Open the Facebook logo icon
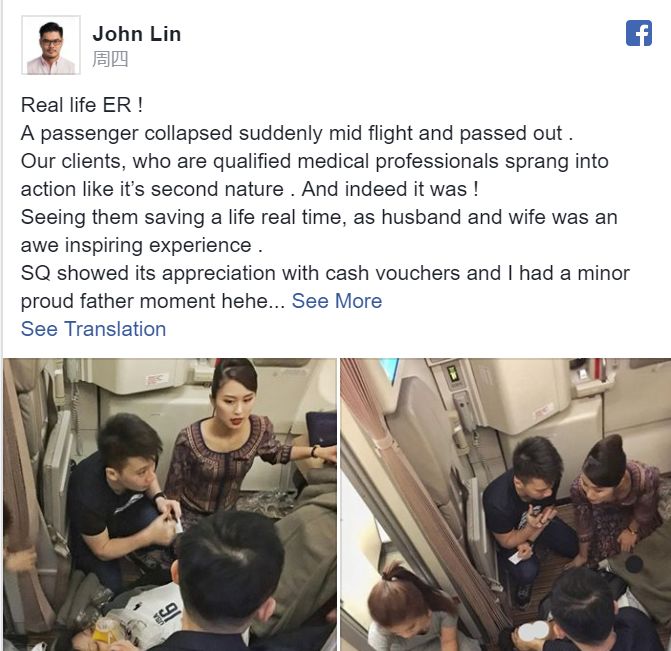 click(638, 33)
